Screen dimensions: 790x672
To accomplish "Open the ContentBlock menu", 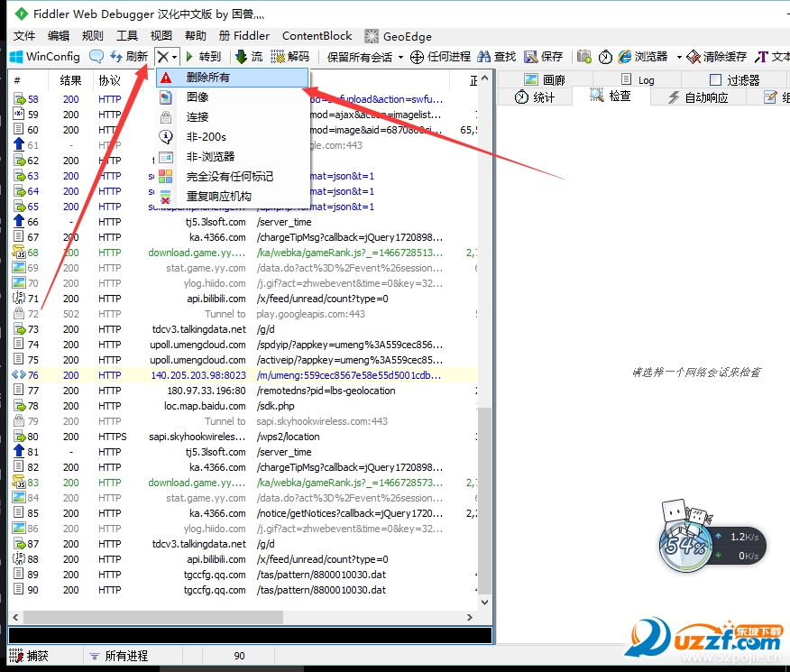I will tap(317, 36).
